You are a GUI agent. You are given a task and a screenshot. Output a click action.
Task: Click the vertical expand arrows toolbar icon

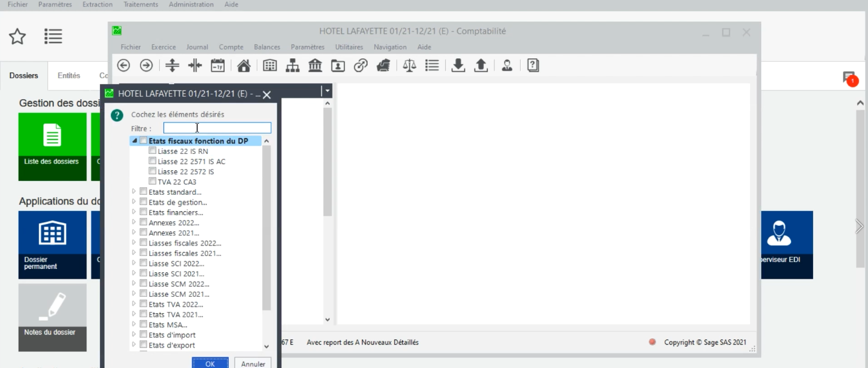[x=172, y=66]
